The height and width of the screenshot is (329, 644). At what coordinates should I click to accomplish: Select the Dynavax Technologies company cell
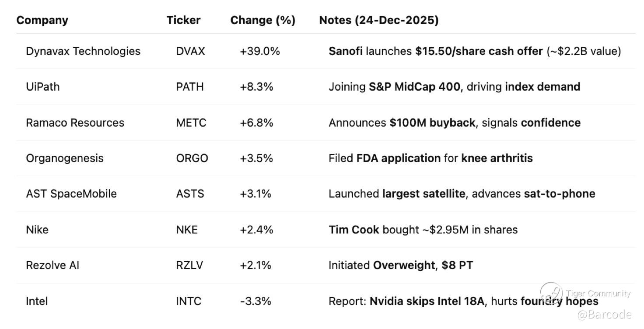coord(83,51)
